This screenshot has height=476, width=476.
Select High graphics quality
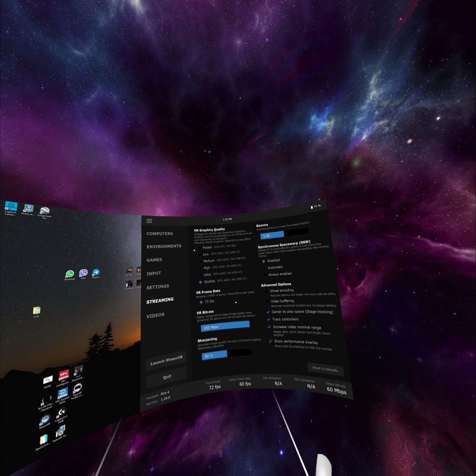(x=200, y=268)
